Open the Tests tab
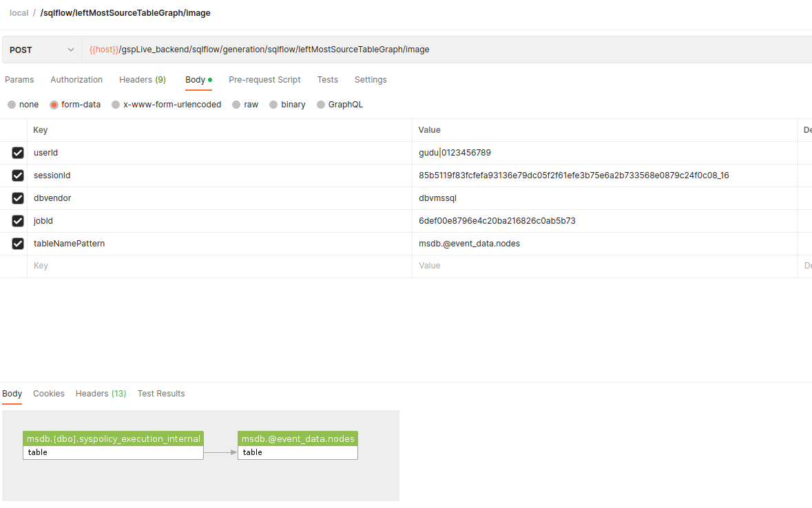Viewport: 812px width, 508px height. pos(327,80)
